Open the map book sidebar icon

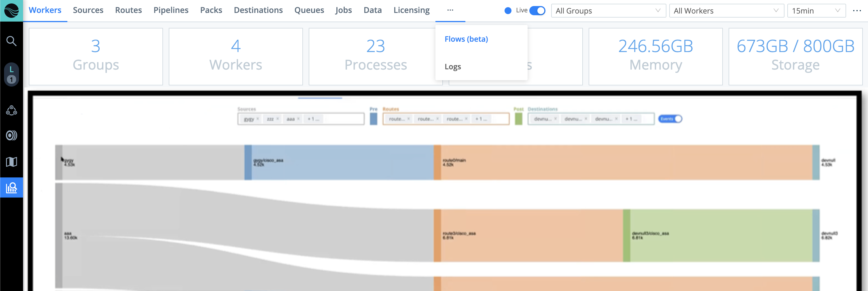coord(12,162)
